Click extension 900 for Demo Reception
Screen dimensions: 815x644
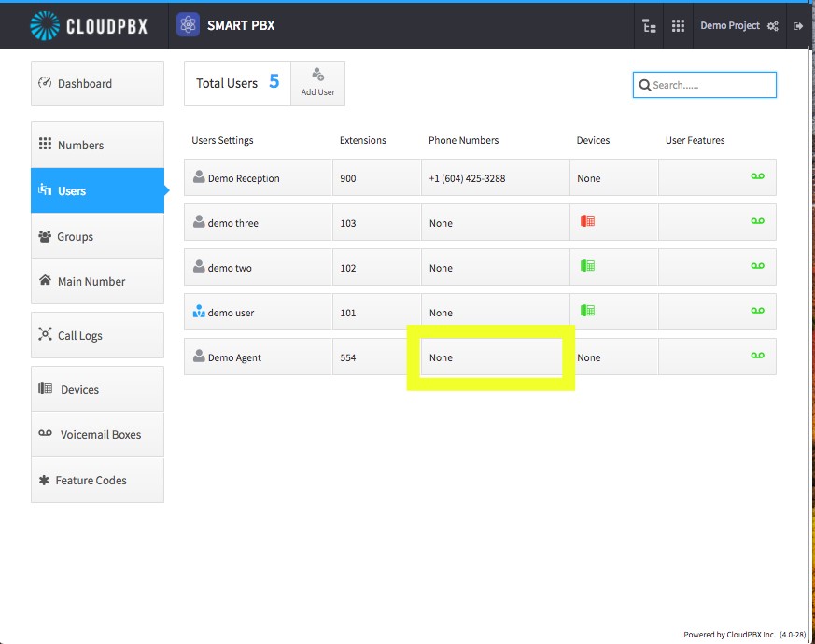pyautogui.click(x=377, y=177)
